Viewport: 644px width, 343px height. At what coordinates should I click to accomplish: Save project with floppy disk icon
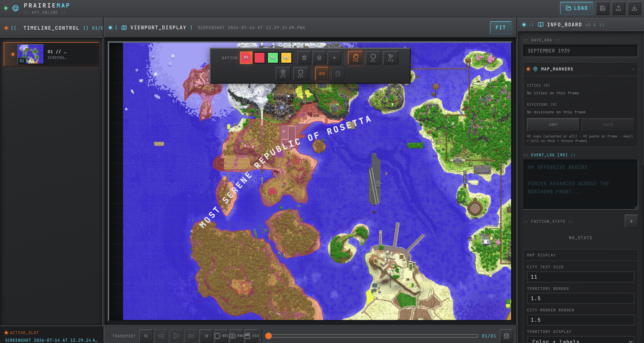pyautogui.click(x=602, y=8)
